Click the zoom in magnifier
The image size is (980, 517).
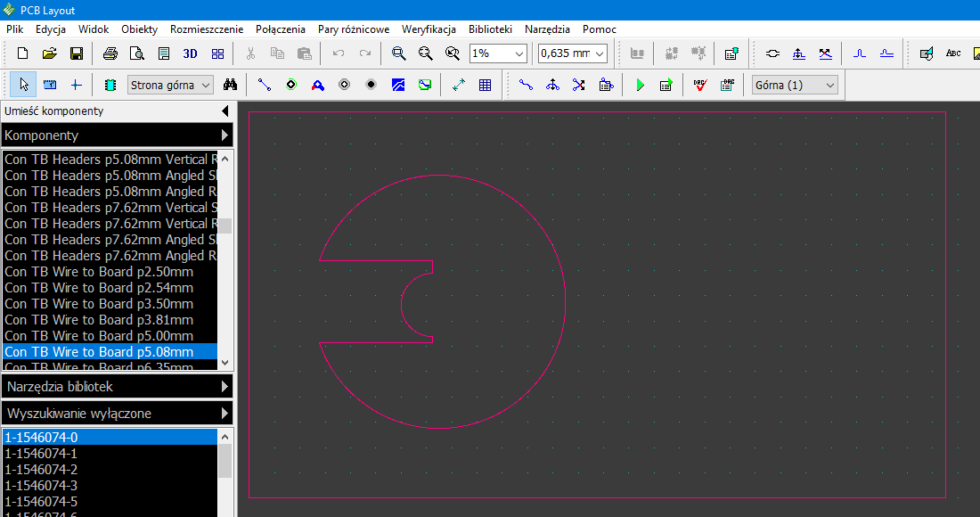click(398, 53)
